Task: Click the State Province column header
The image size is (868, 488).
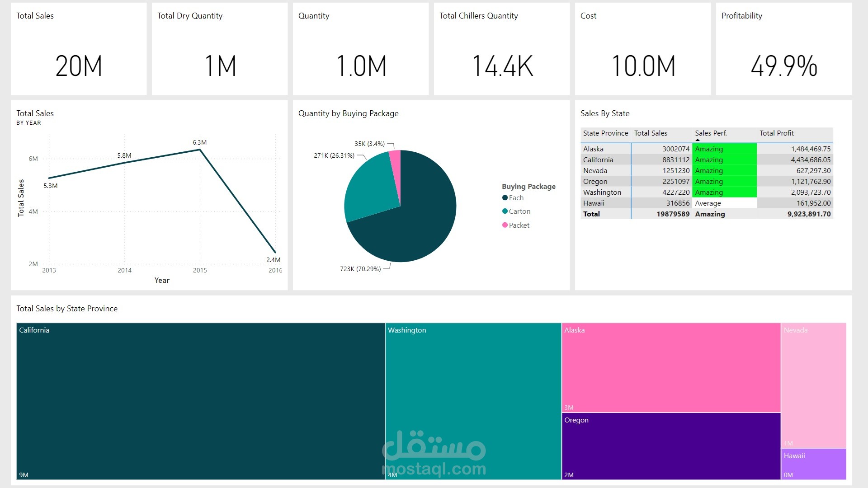Action: pos(605,133)
